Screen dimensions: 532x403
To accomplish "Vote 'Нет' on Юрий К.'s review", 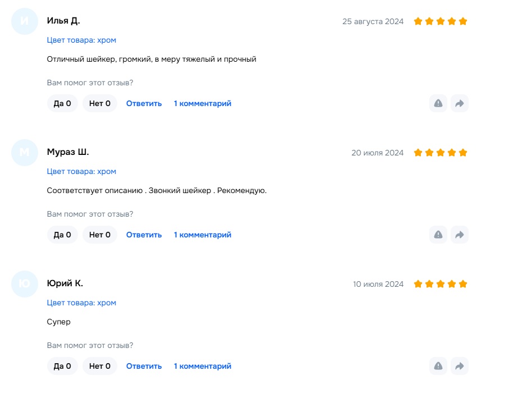I will click(x=100, y=366).
